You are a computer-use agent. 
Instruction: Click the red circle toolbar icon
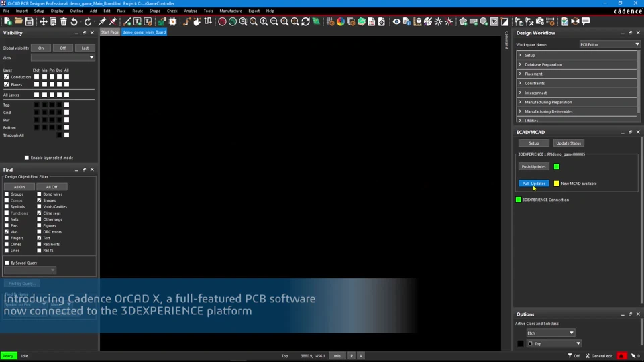tap(222, 21)
